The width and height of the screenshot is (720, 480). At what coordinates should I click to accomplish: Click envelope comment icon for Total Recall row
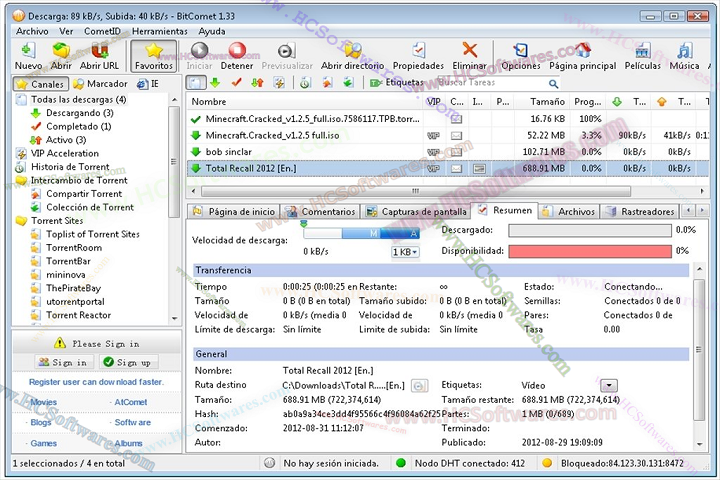(x=456, y=169)
